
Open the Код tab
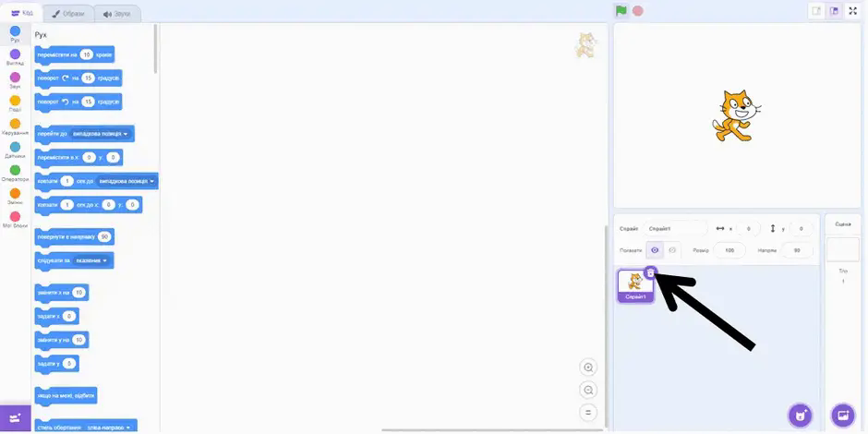tap(22, 14)
